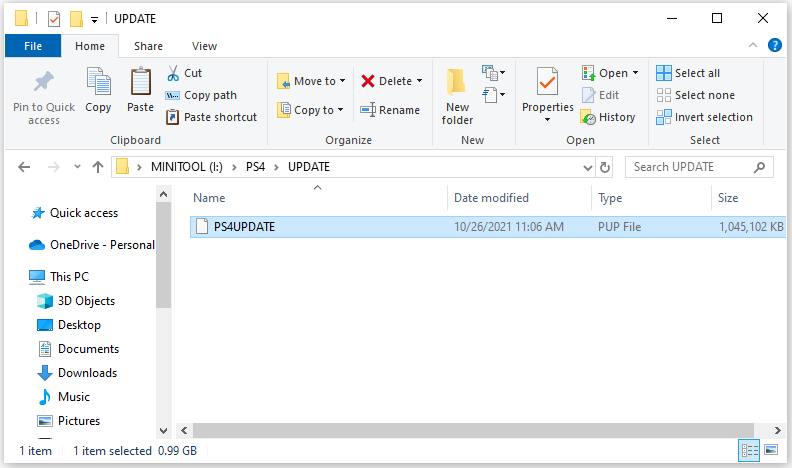Switch to the Home ribbon tab
Image resolution: width=792 pixels, height=468 pixels.
click(x=90, y=46)
